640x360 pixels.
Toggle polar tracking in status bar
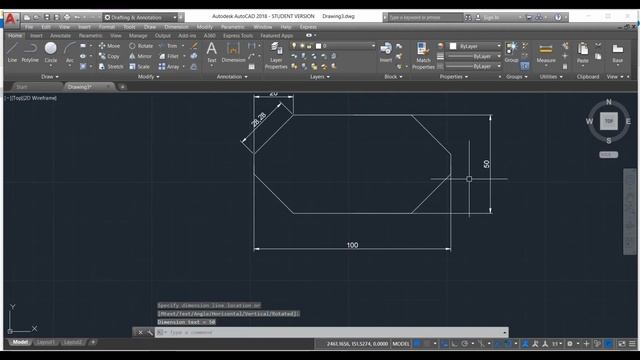464,344
